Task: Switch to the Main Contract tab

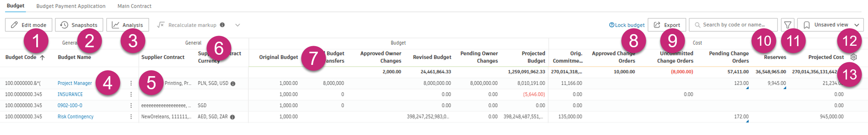Action: (135, 6)
